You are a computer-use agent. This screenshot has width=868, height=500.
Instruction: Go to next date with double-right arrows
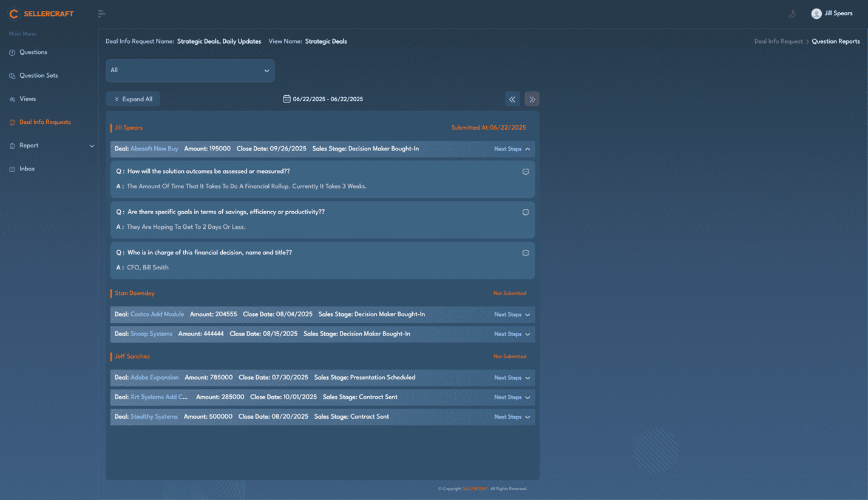click(532, 99)
